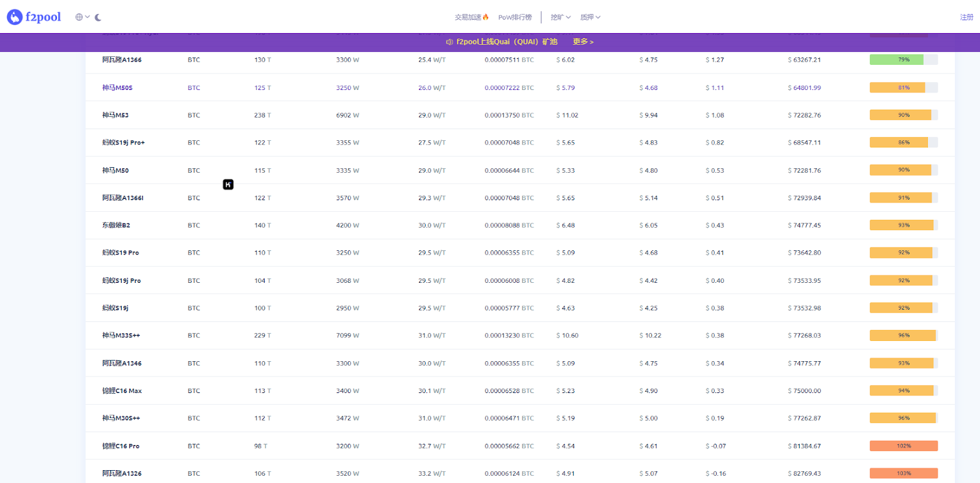Click the 3472 W power value

click(347, 418)
